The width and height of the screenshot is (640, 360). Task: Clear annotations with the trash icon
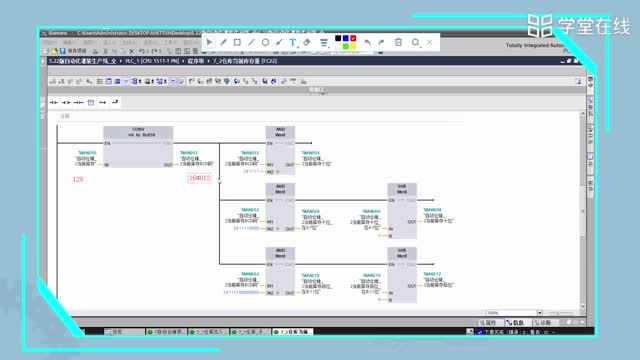coord(398,42)
